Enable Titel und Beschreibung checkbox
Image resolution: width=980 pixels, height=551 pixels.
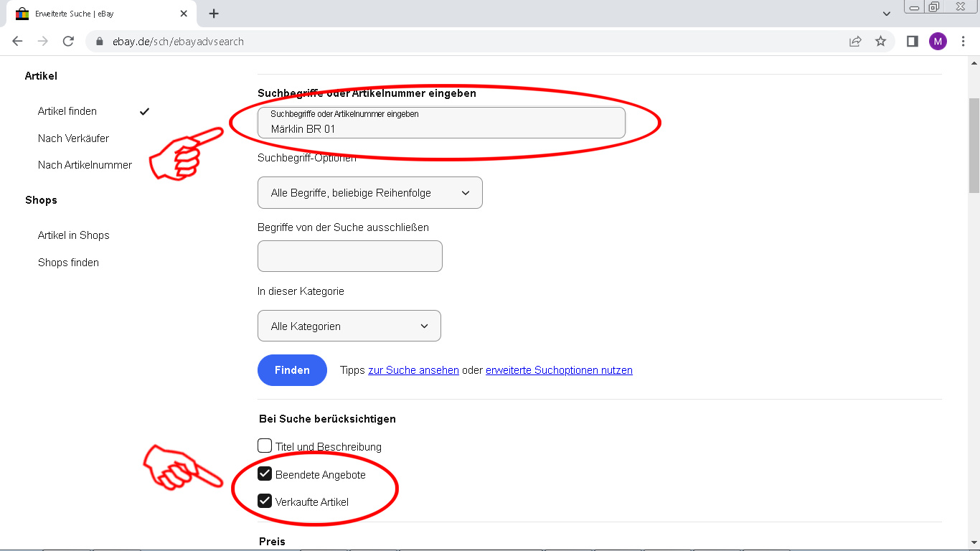[265, 446]
